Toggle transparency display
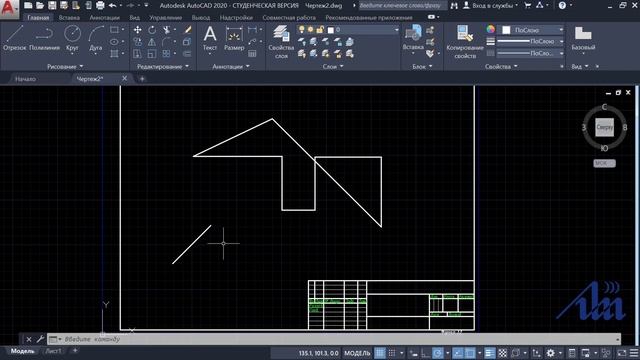Image resolution: width=640 pixels, height=360 pixels. click(x=502, y=353)
